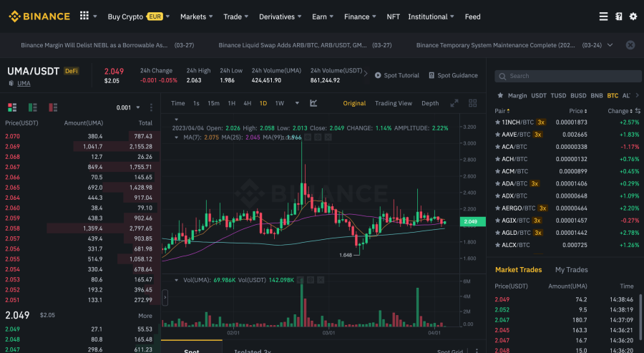Open the AGIX/BTC pair row

coord(567,221)
